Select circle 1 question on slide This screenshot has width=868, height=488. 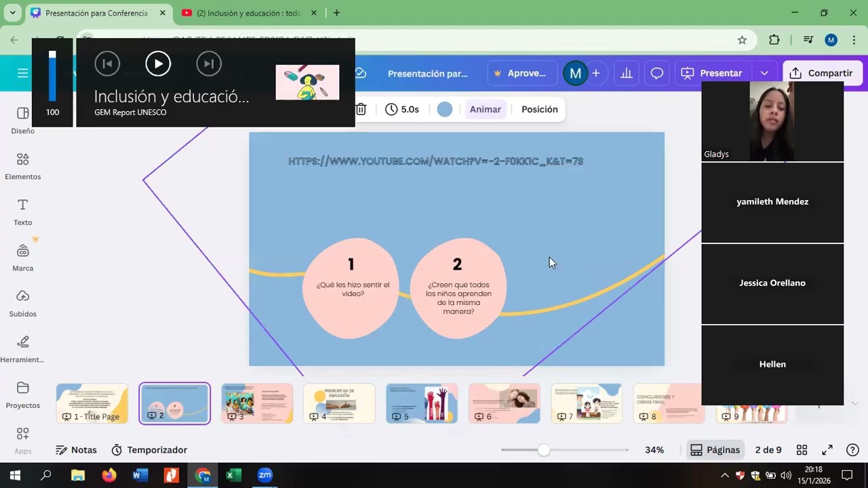(x=351, y=287)
